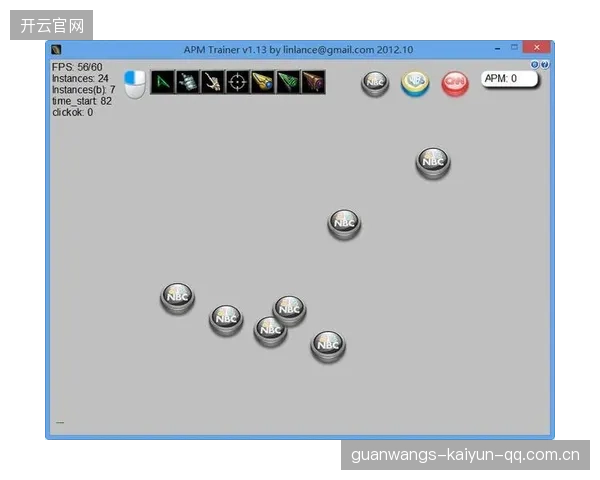Click the APM Trainer title bar app icon
Image resolution: width=600 pixels, height=480 pixels.
(56, 50)
